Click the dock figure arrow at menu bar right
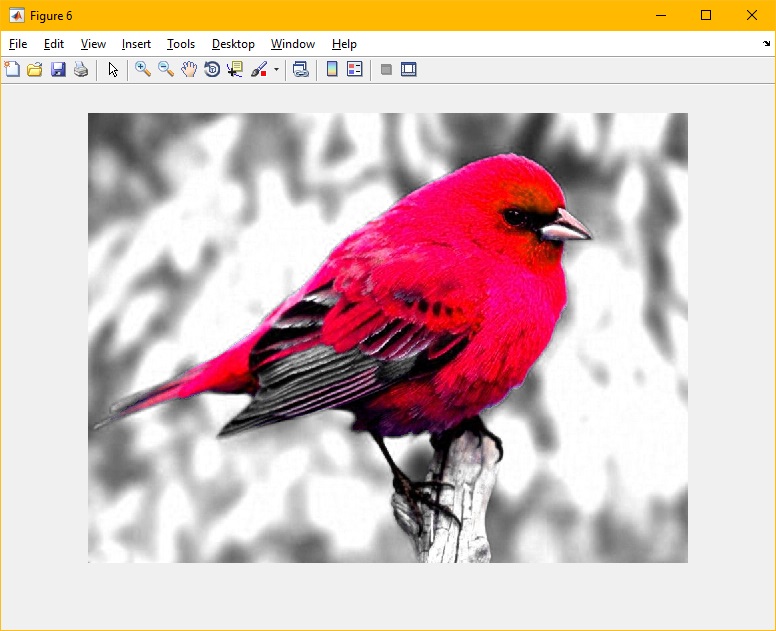This screenshot has height=631, width=776. click(x=766, y=44)
